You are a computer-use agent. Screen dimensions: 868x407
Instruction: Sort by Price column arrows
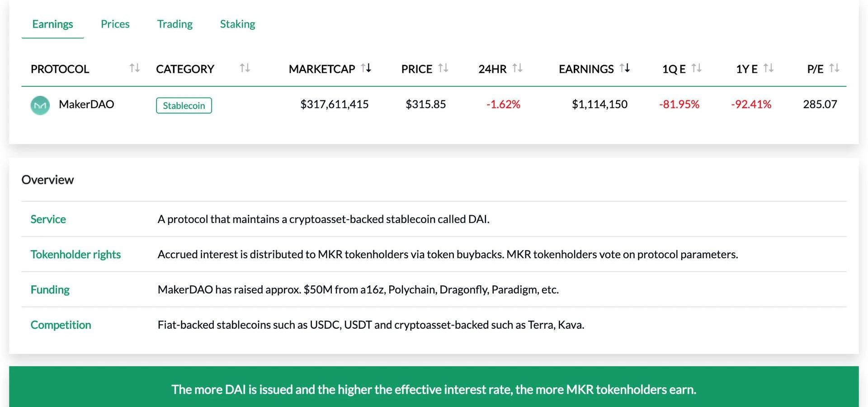click(x=443, y=68)
